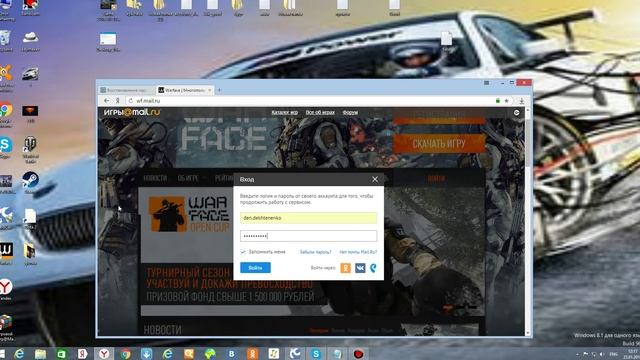Viewport: 640px width, 360px height.
Task: Open the Yandex Я shortcut on taskbar
Action: point(82,354)
